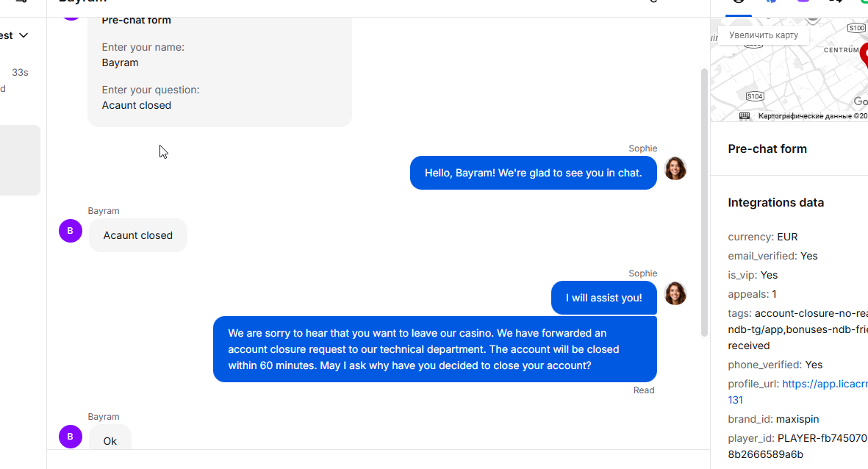The width and height of the screenshot is (868, 469).
Task: Click the conversation's vertical scrollbar
Action: point(704,198)
